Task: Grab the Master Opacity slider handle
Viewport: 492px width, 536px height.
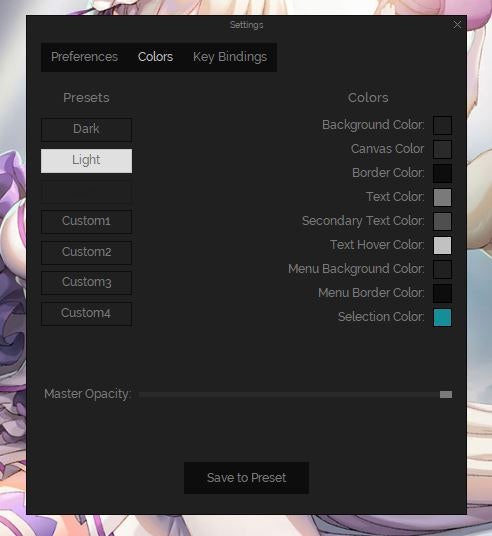Action: pyautogui.click(x=446, y=394)
